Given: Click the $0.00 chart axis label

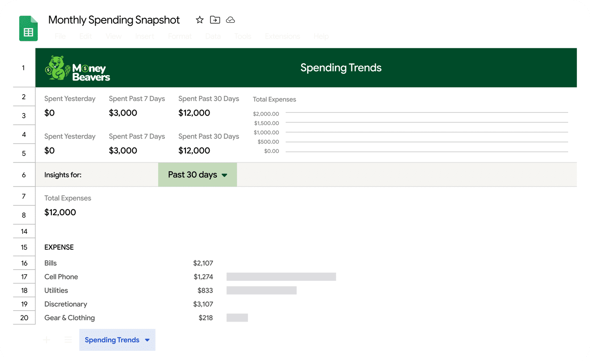Looking at the screenshot, I should [x=272, y=151].
